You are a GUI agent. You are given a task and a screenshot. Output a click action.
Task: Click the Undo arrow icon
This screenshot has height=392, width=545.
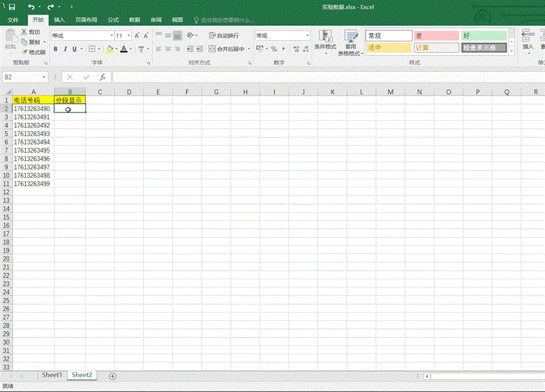click(x=30, y=6)
